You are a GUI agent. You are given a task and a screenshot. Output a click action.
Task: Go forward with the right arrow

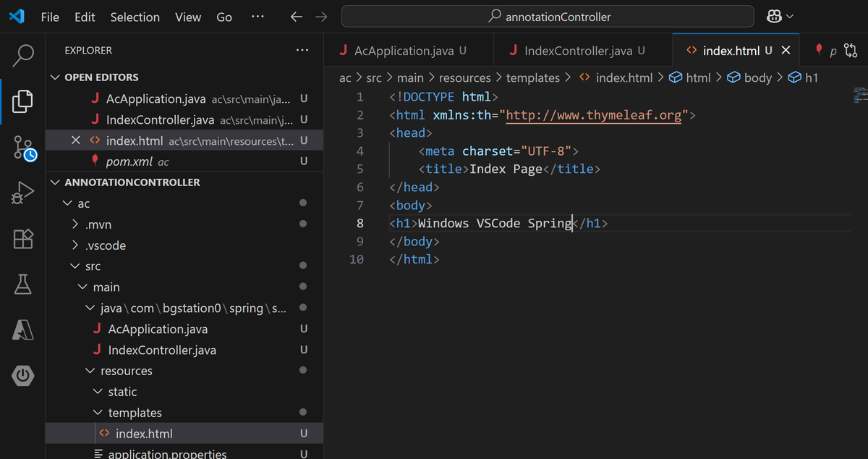(321, 17)
